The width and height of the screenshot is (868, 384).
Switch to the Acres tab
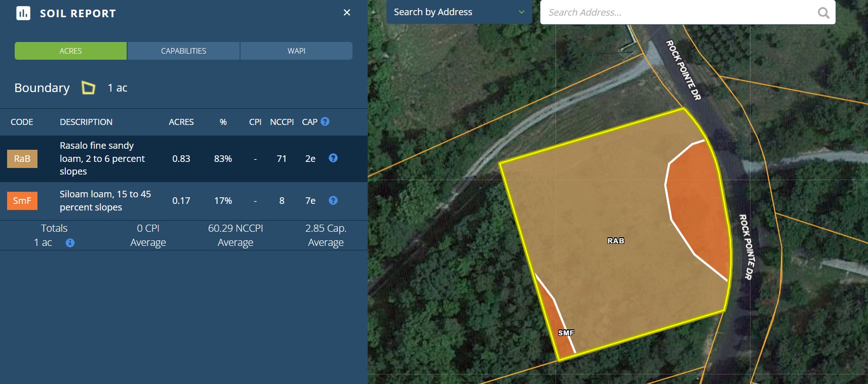(70, 51)
